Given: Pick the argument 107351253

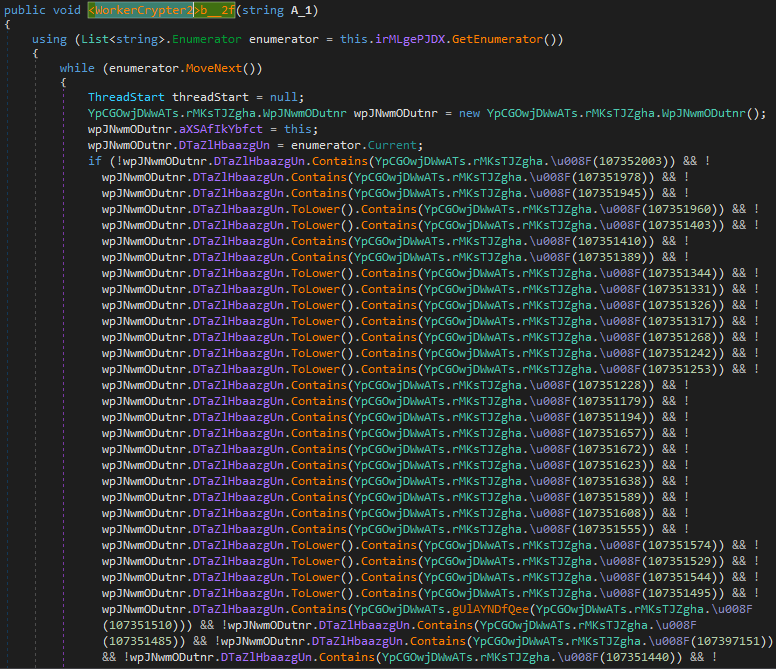Looking at the screenshot, I should coord(679,369).
